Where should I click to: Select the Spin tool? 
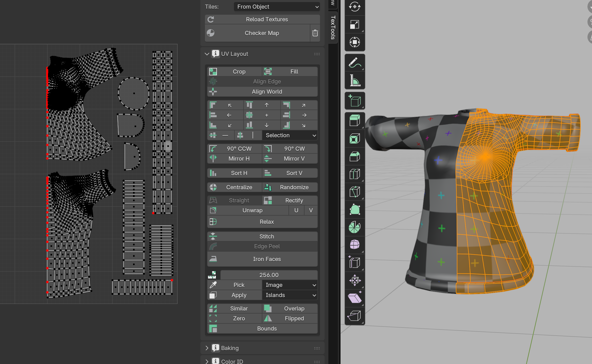coord(355,227)
